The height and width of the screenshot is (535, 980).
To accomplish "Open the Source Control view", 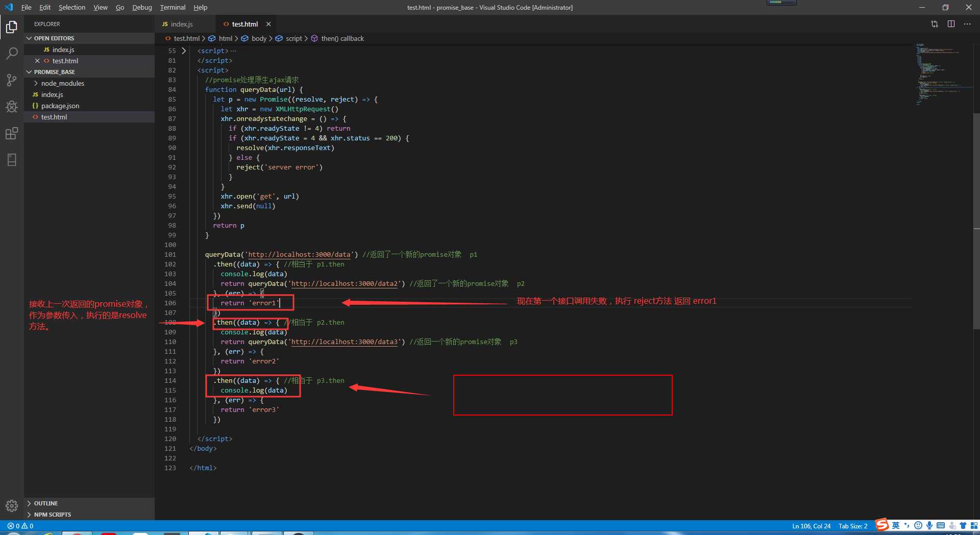I will (x=12, y=80).
